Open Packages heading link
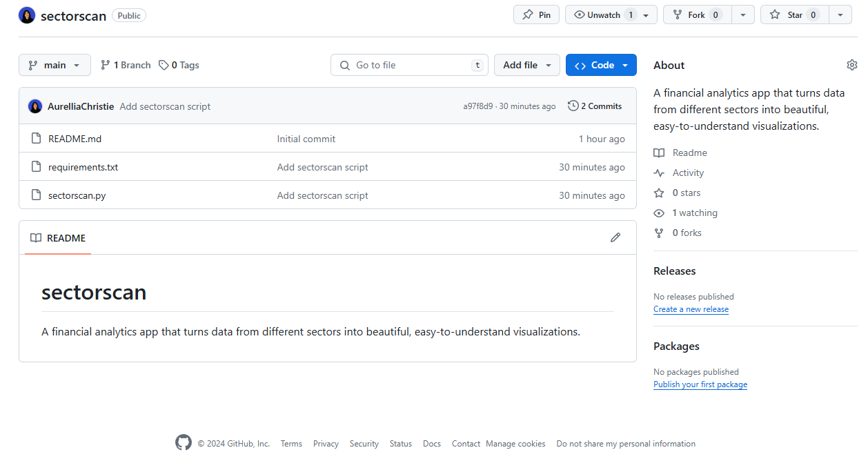This screenshot has height=470, width=868. 676,346
